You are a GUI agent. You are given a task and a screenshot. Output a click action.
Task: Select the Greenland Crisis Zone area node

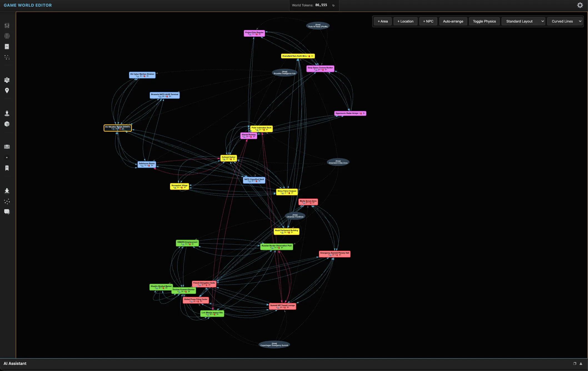[x=338, y=162]
